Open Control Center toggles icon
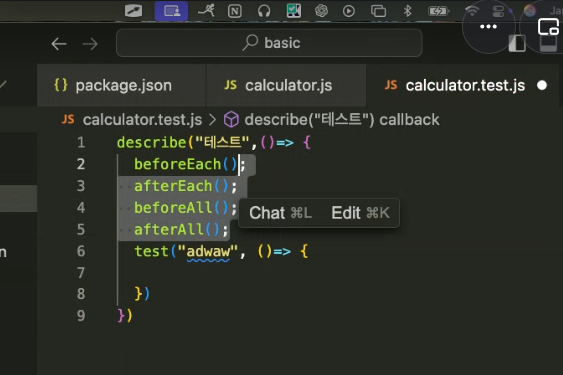563x375 pixels. [498, 11]
